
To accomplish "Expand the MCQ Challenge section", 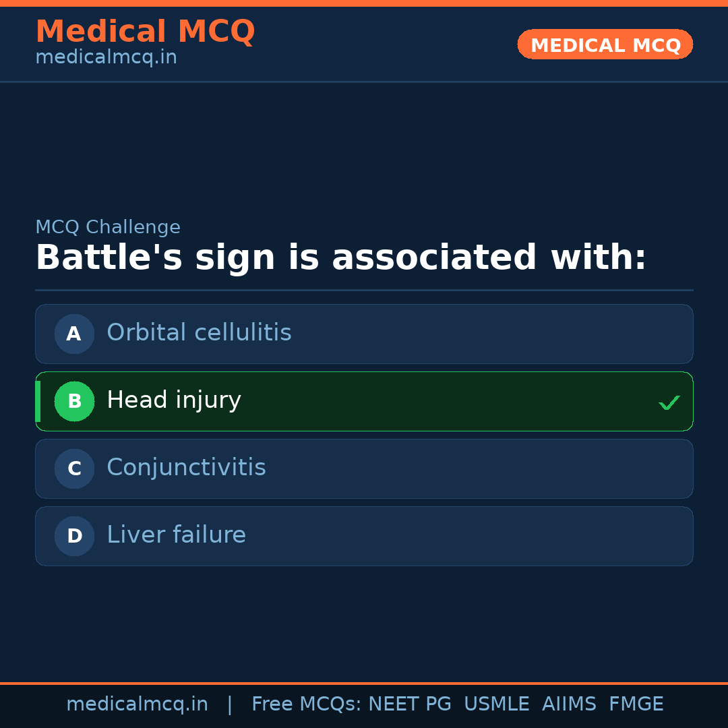I will coord(108,227).
